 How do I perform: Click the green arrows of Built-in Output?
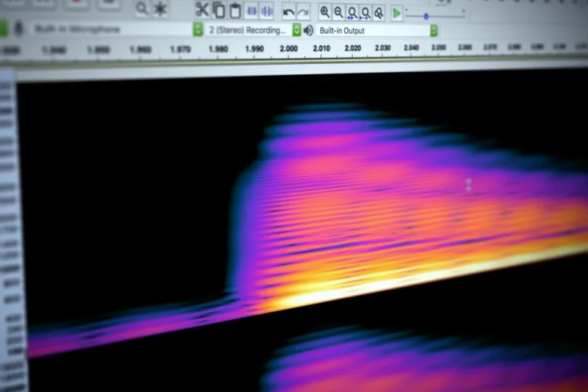434,31
